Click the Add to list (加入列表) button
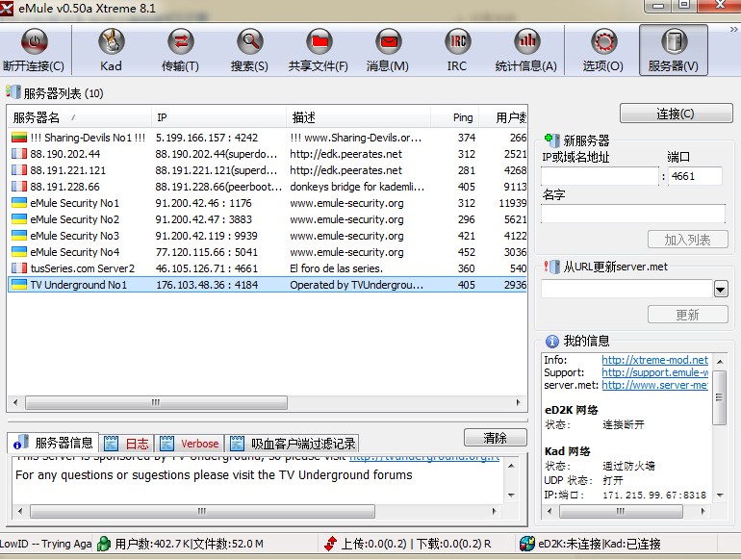 (x=688, y=240)
